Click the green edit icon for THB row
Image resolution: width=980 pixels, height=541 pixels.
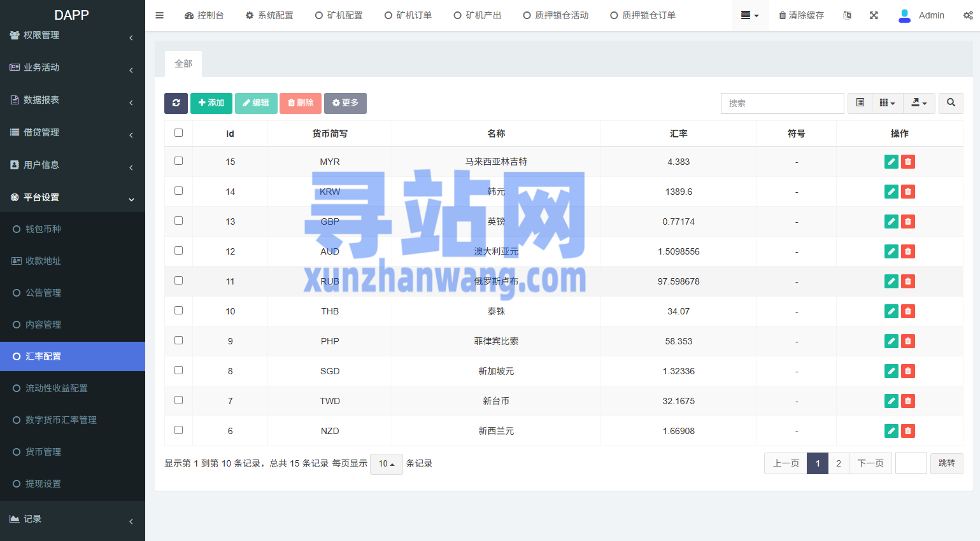pos(891,311)
